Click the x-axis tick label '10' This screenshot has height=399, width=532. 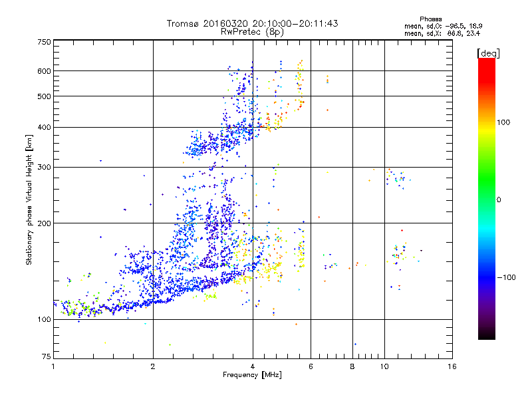click(384, 366)
